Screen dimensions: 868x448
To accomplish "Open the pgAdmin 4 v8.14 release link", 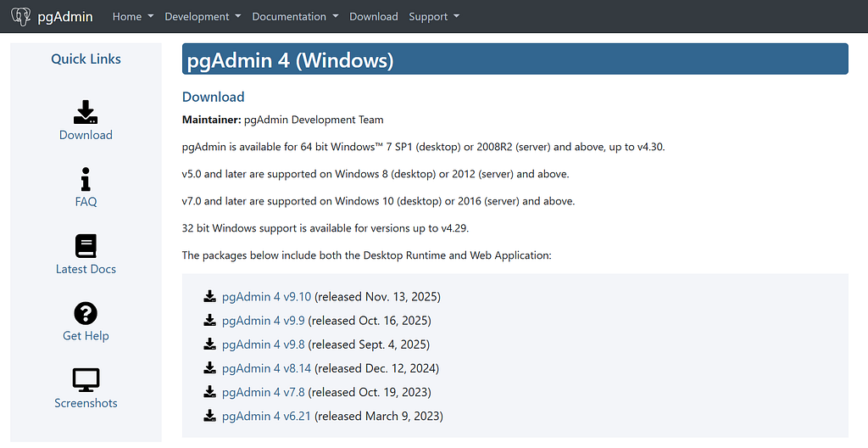I will [x=267, y=368].
